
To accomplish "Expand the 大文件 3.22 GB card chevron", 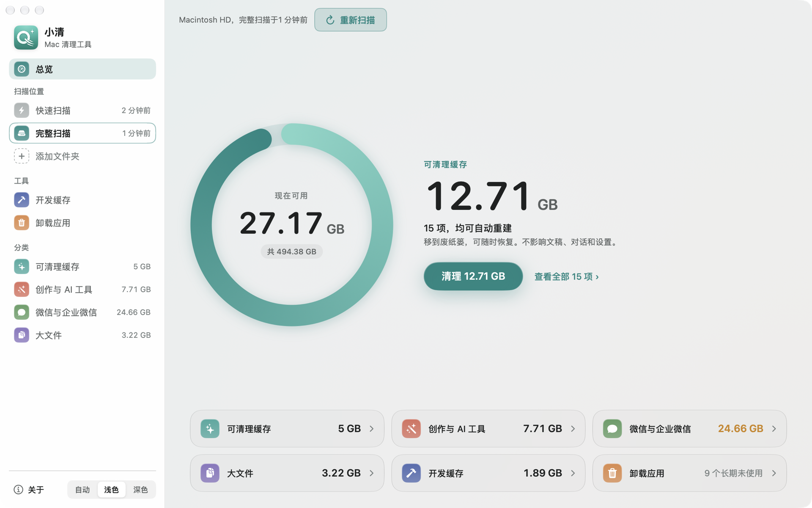I will click(x=372, y=473).
